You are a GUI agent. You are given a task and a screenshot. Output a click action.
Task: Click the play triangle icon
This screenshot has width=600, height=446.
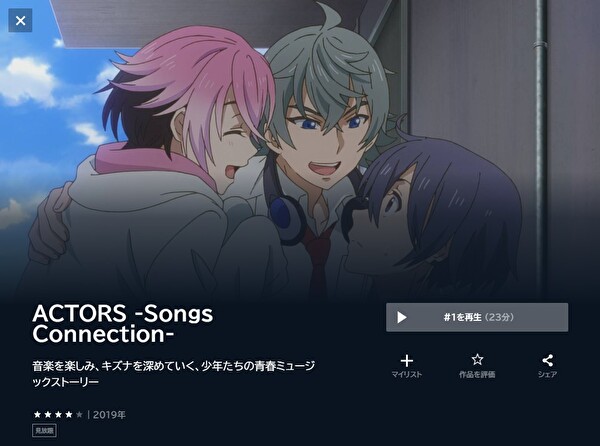(401, 317)
